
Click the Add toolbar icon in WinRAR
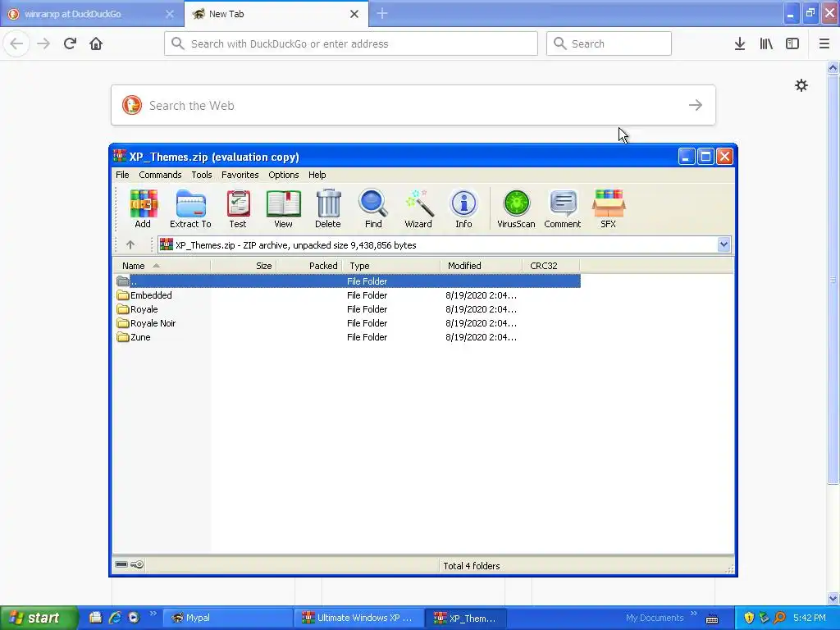pos(143,208)
